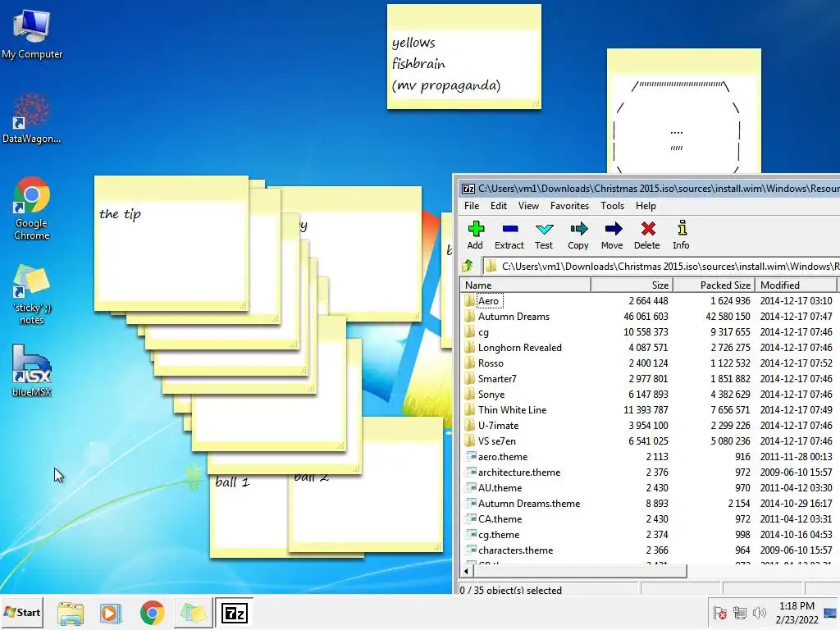Click the network tray icon
Image resolution: width=840 pixels, height=630 pixels.
(x=740, y=613)
